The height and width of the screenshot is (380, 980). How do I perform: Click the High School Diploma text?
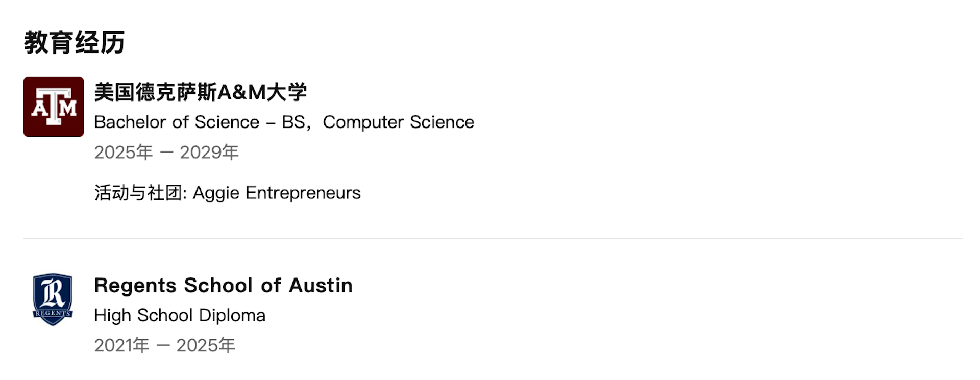coord(180,315)
